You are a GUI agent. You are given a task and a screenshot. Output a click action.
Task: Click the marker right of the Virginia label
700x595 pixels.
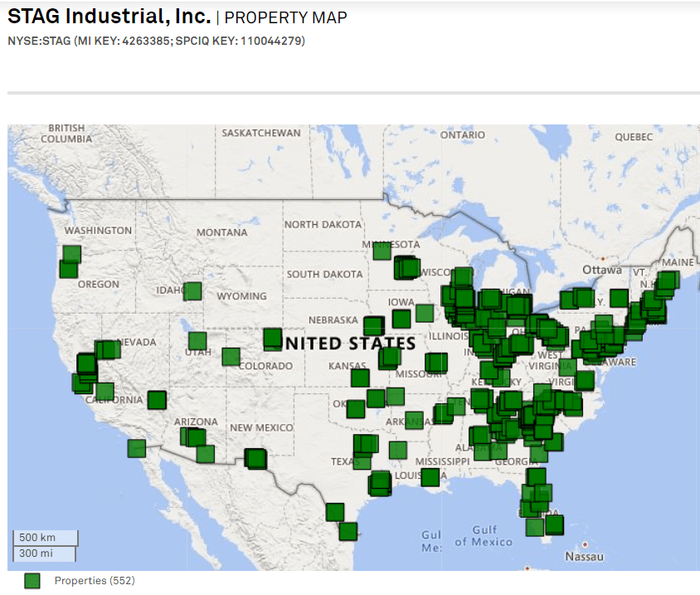[585, 381]
